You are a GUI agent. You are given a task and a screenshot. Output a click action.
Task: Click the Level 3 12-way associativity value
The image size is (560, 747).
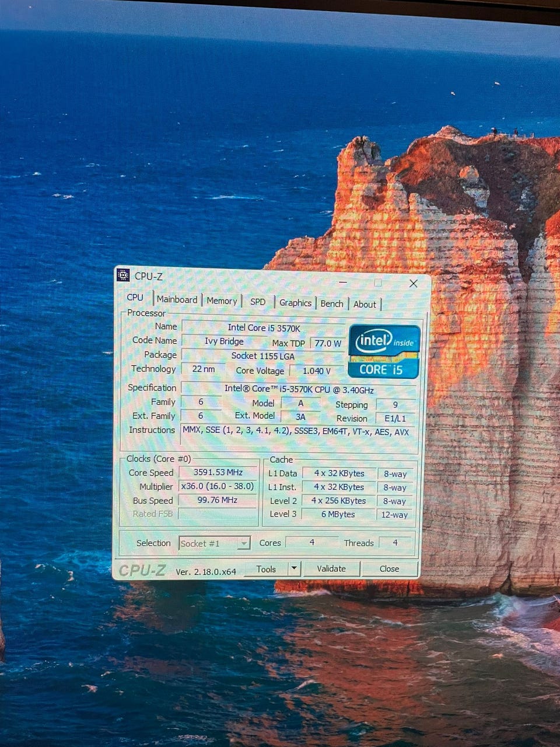click(x=395, y=515)
